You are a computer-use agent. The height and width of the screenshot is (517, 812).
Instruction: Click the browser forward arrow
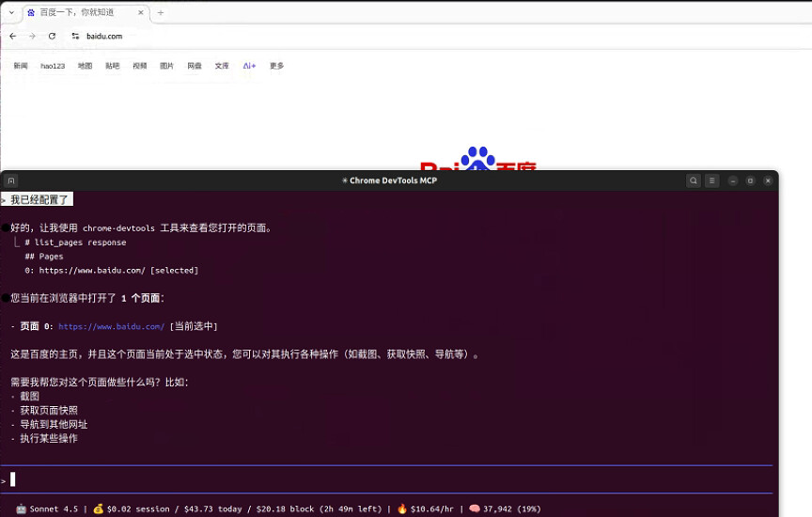pos(32,37)
